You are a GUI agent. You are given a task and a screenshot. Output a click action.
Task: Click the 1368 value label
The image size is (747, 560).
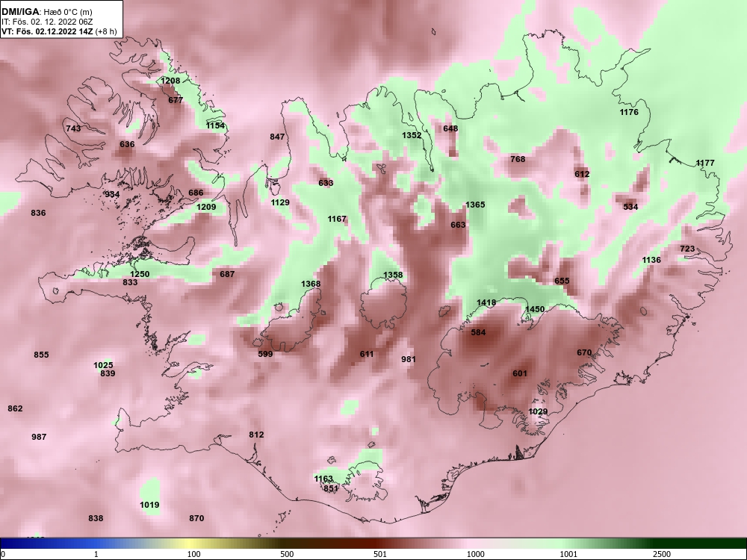pos(311,284)
